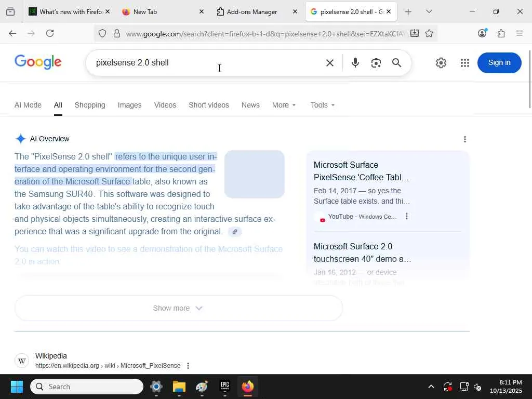This screenshot has width=532, height=399.
Task: Close the New Tab tab
Action: pyautogui.click(x=201, y=12)
